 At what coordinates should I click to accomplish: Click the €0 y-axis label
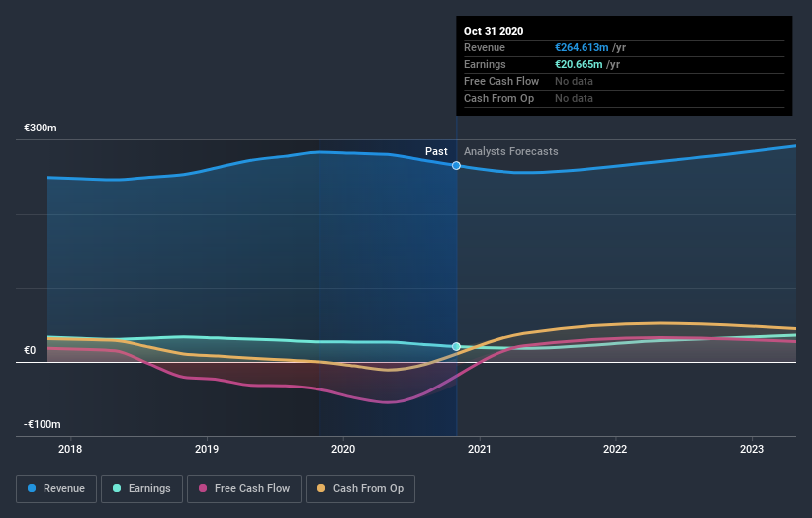coord(30,350)
